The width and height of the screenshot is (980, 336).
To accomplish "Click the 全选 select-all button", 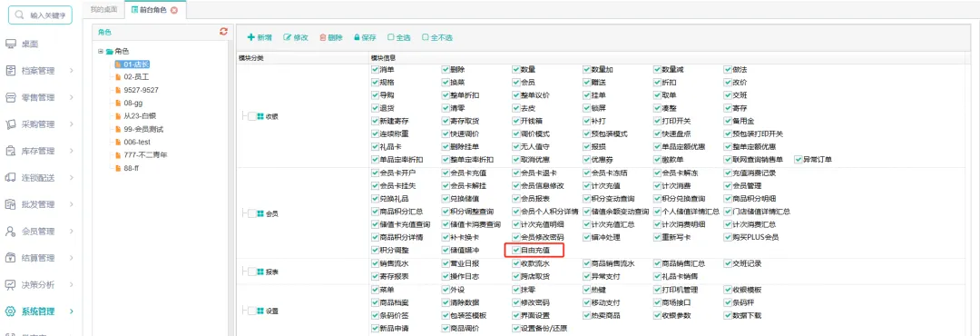I will click(398, 37).
